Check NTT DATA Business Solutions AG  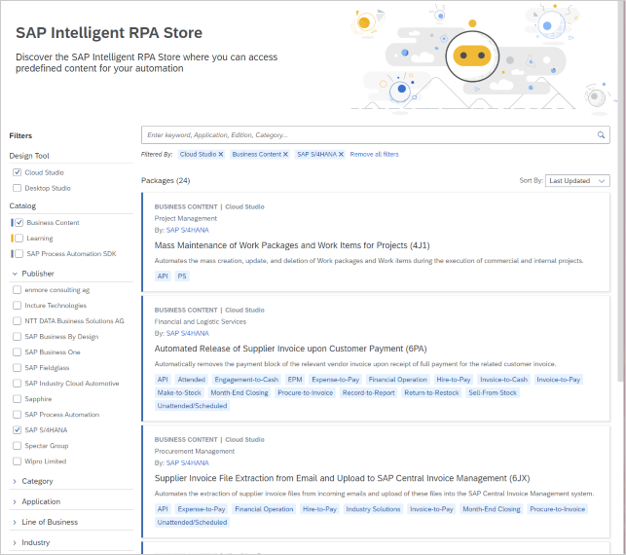[x=17, y=321]
